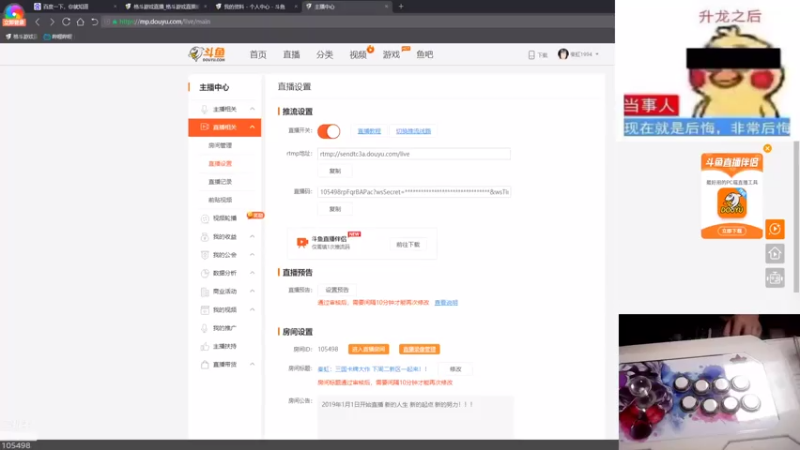Switch to the 百度一下 browser tab
This screenshot has height=450, width=800.
[x=76, y=7]
